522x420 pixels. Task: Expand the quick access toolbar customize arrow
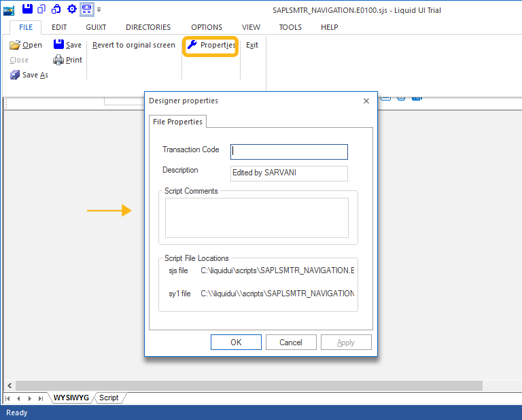point(99,10)
